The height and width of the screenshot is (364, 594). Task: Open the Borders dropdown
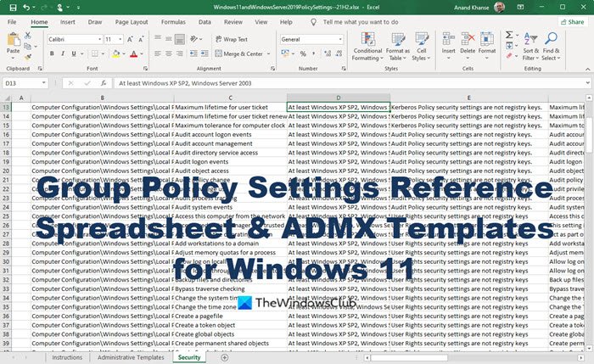tap(103, 53)
